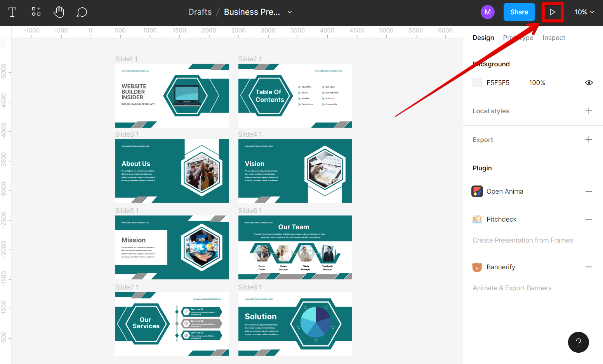Activate the Hand tool
603x364 pixels.
59,12
